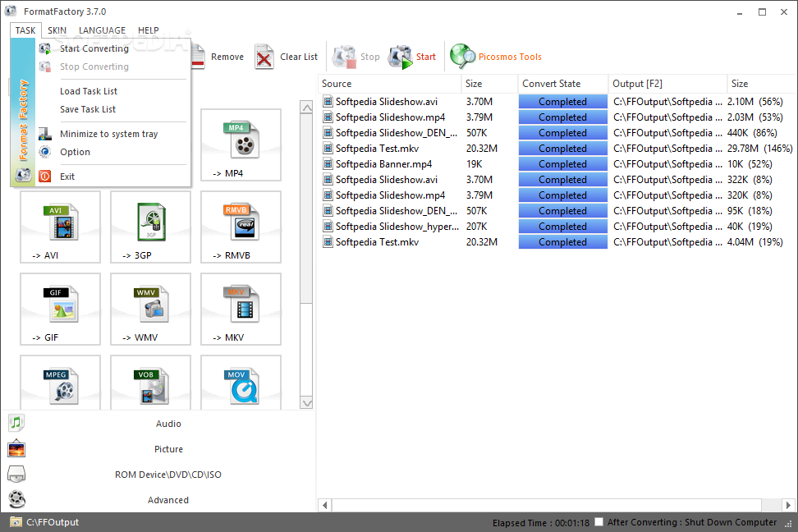Click the FormatFactory title bar app icon
Screen dimensions: 798x532
pyautogui.click(x=11, y=11)
